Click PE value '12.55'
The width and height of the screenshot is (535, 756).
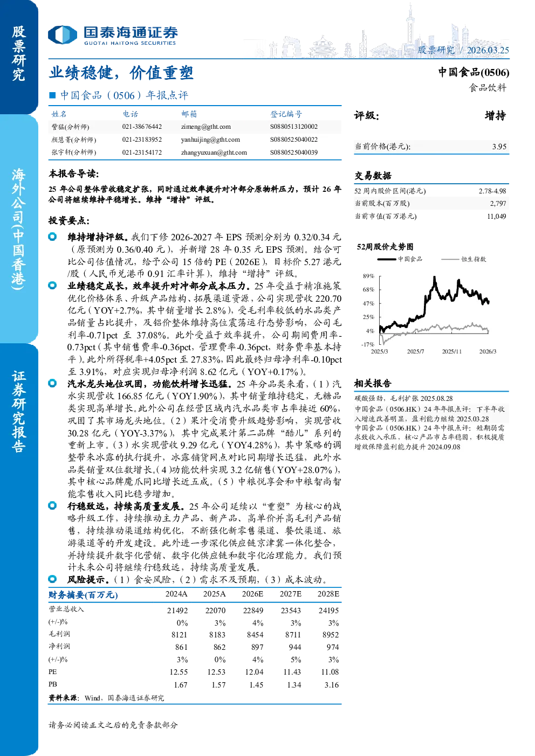click(x=179, y=672)
